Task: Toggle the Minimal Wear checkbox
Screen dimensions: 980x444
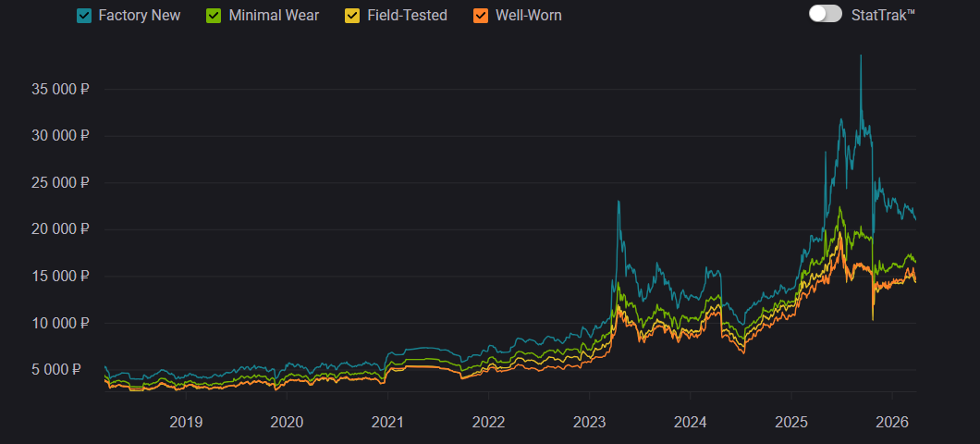Action: [x=214, y=15]
